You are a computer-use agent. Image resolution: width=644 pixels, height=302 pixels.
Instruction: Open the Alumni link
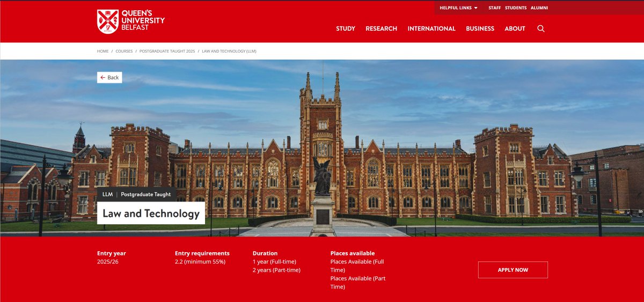pyautogui.click(x=539, y=8)
